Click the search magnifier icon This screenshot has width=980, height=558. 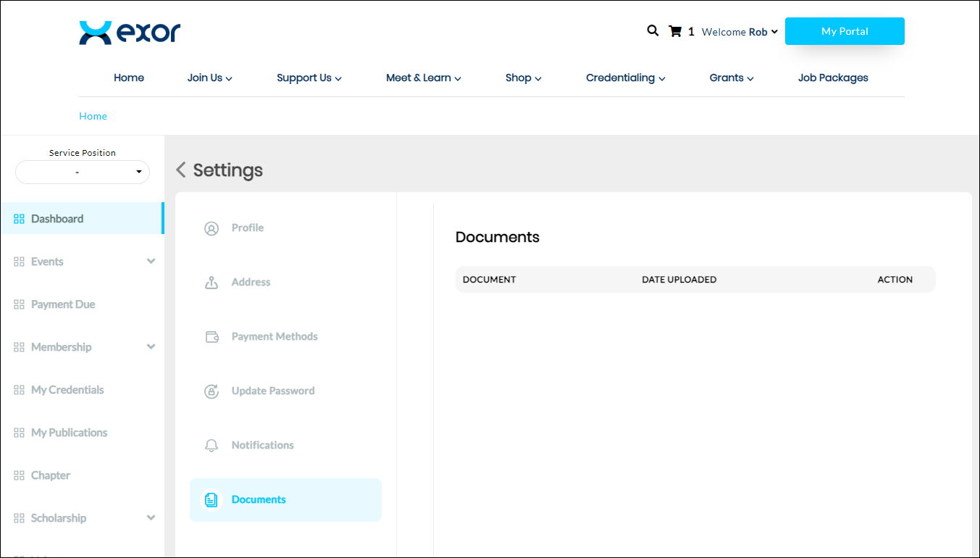pos(653,30)
